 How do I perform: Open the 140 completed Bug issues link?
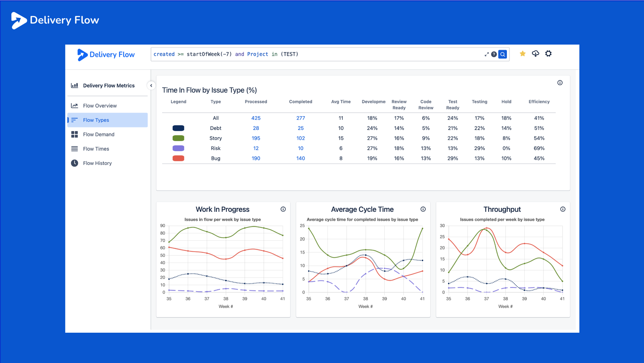pos(300,159)
